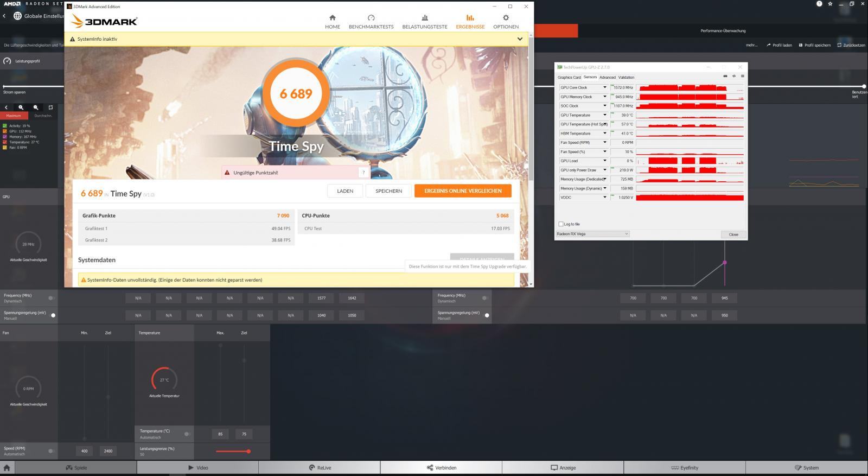Open GPU-Z hamburger menu icon

742,76
